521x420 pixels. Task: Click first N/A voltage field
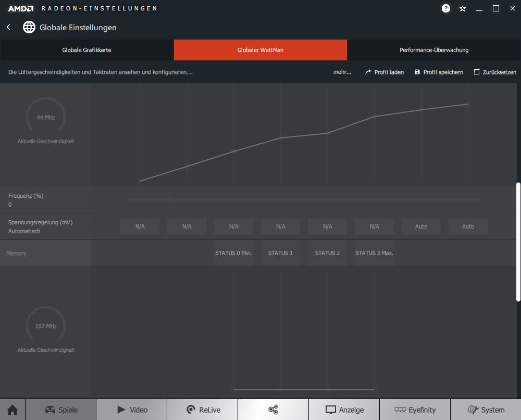click(x=140, y=226)
